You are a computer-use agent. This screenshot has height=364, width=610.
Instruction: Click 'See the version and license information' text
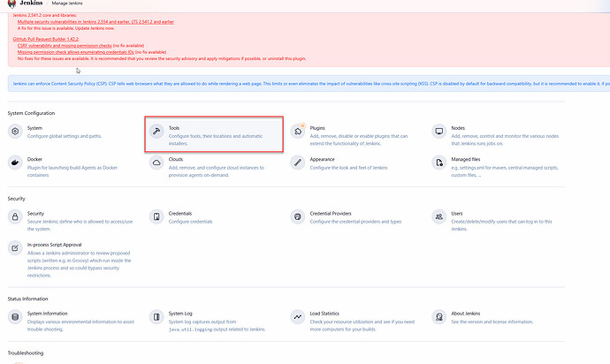[492, 322]
